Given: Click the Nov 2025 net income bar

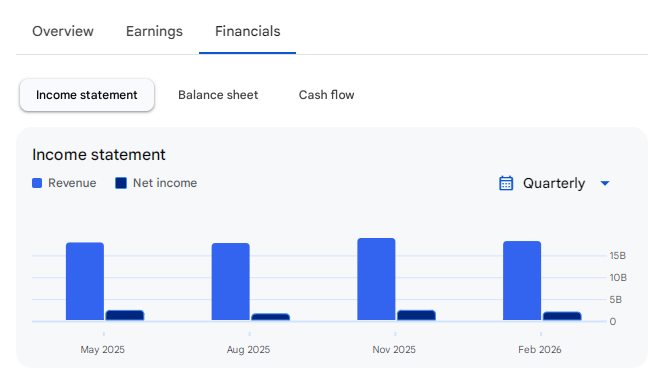Looking at the screenshot, I should tap(416, 315).
